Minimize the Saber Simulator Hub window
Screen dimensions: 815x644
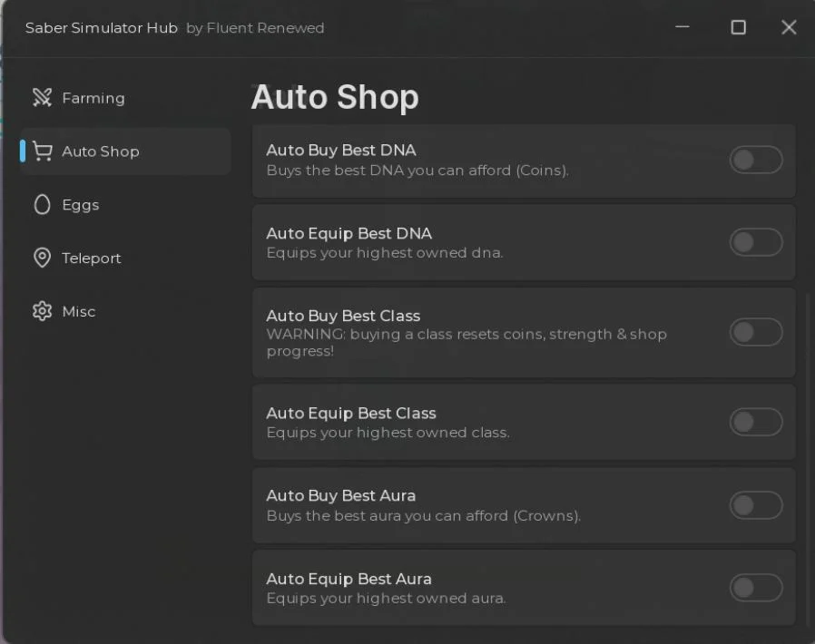pyautogui.click(x=682, y=27)
